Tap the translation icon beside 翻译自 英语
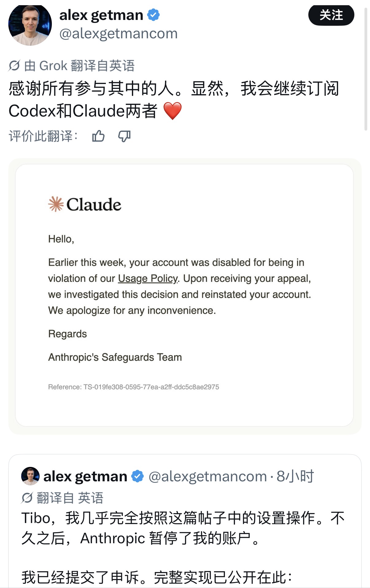The image size is (370, 588). coord(27,498)
